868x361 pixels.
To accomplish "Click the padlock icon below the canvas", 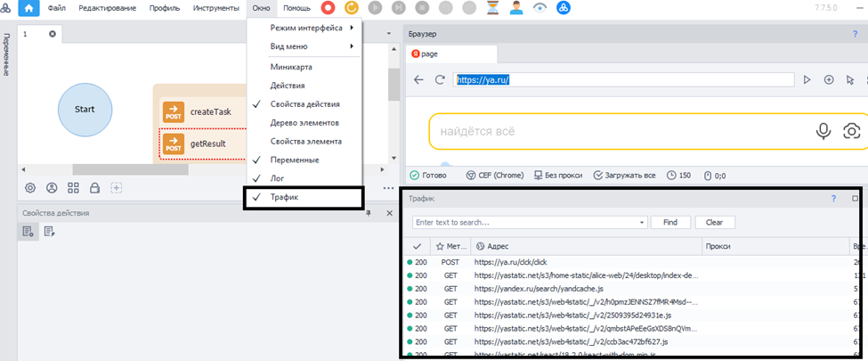I will click(x=94, y=188).
